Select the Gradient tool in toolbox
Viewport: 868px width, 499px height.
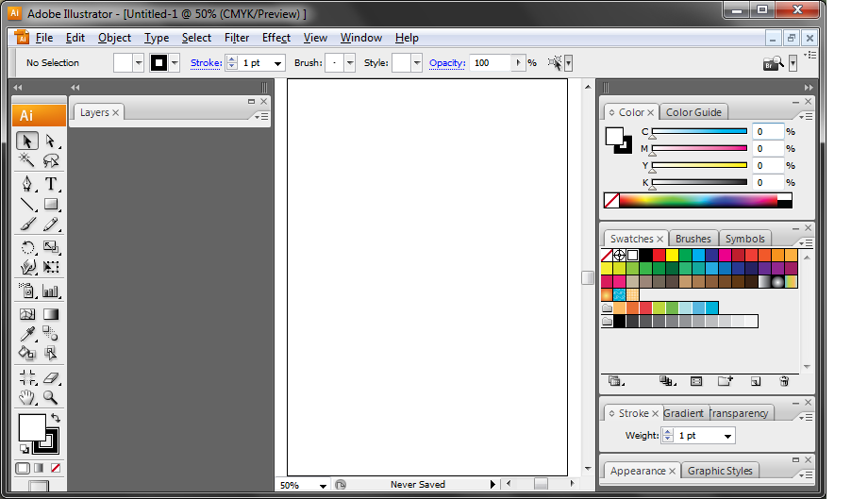tap(50, 314)
